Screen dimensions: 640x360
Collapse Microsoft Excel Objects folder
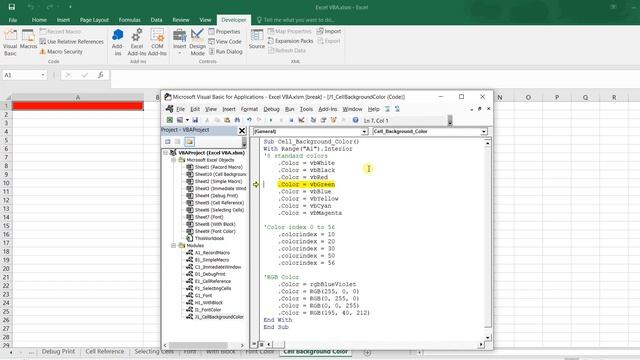click(173, 160)
